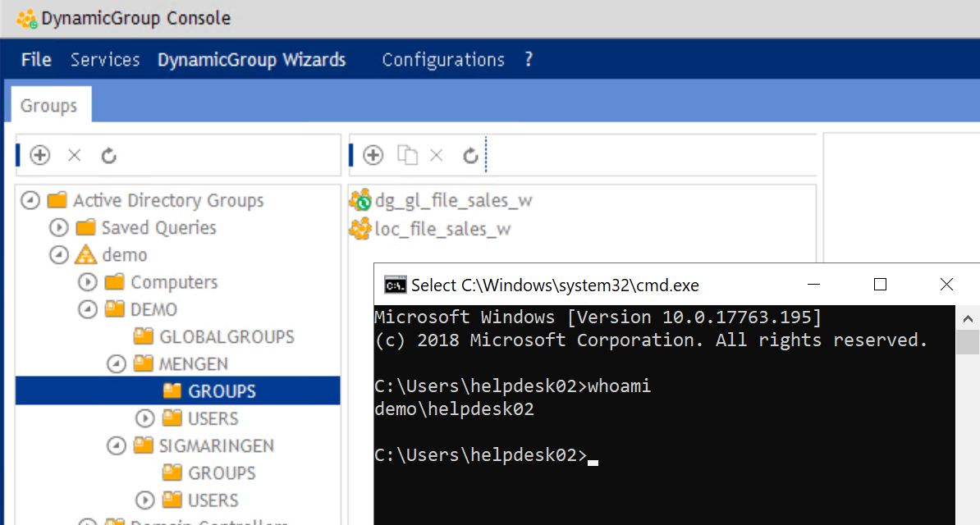980x525 pixels.
Task: Expand the Computers container
Action: click(x=88, y=282)
